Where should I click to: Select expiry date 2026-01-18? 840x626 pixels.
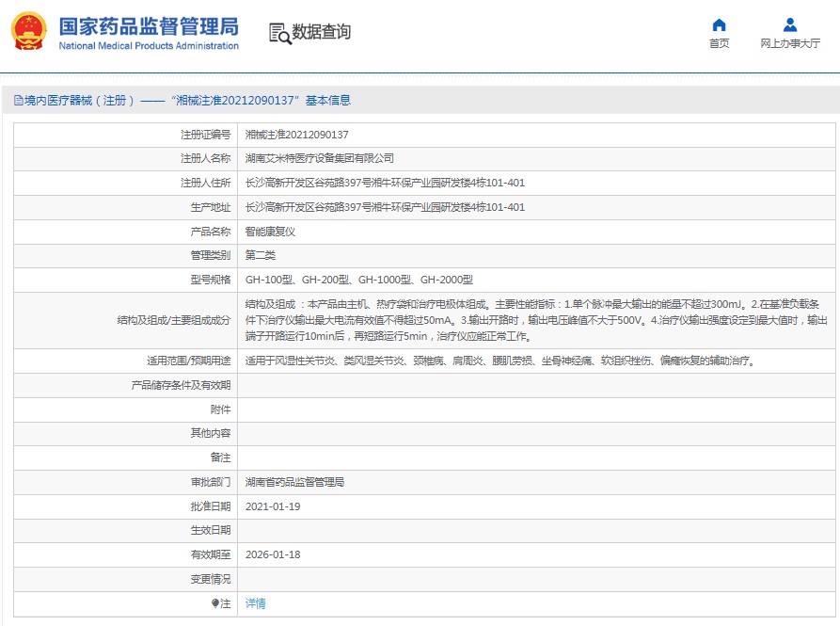pos(273,554)
